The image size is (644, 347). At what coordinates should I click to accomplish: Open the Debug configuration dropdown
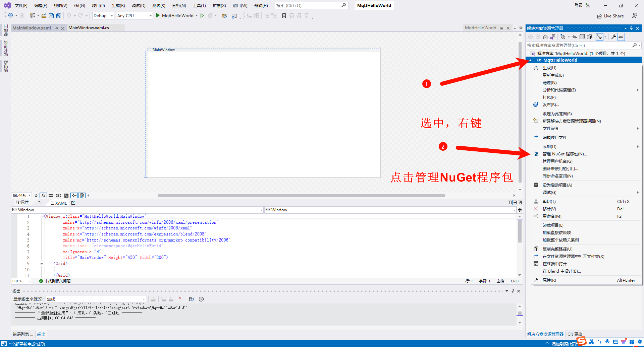103,15
